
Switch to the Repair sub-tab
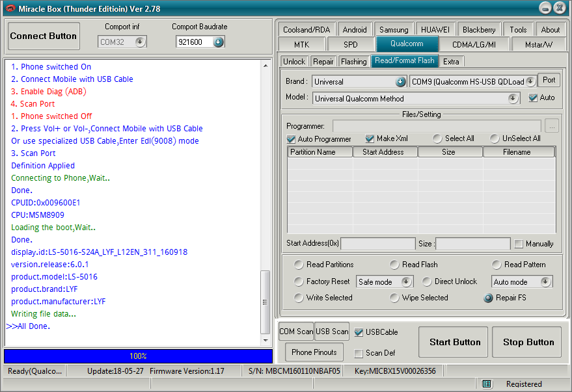[x=323, y=62]
